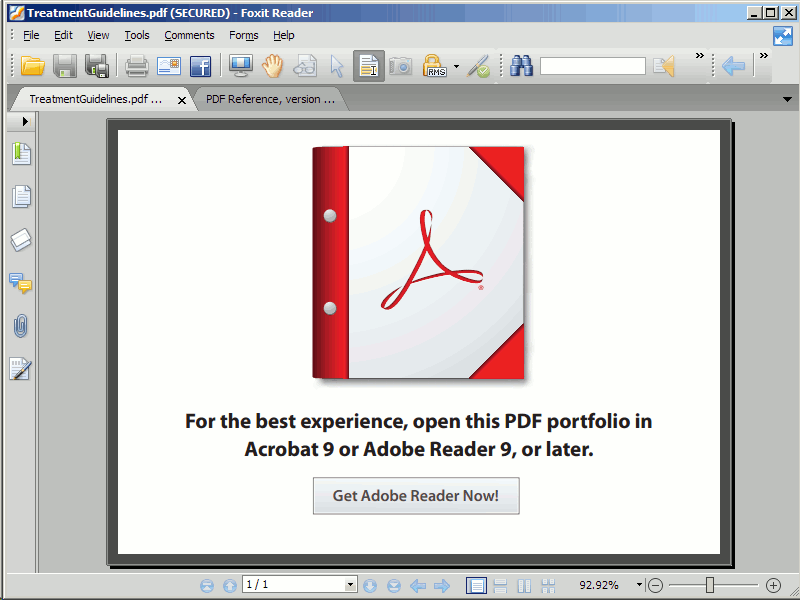Click the pen signature validation icon
This screenshot has width=800, height=600.
click(479, 66)
